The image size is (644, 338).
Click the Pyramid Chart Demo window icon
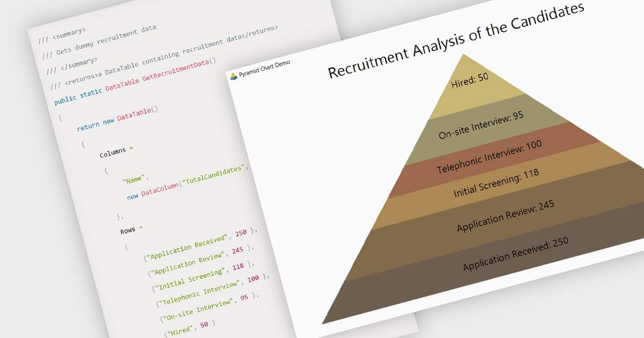pos(233,76)
